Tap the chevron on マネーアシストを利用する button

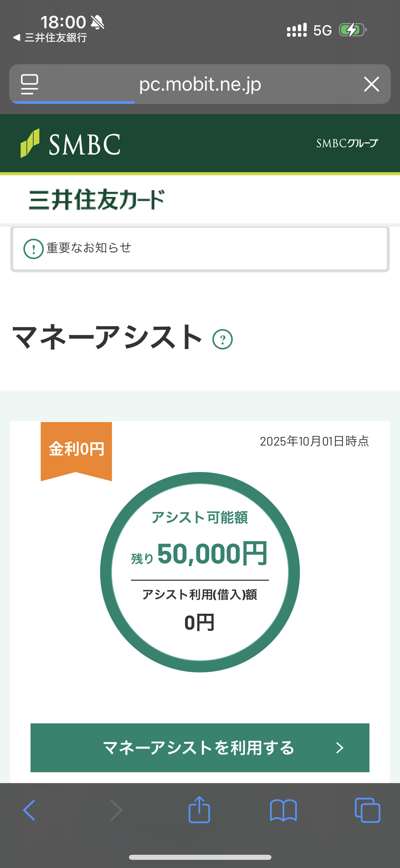point(339,748)
